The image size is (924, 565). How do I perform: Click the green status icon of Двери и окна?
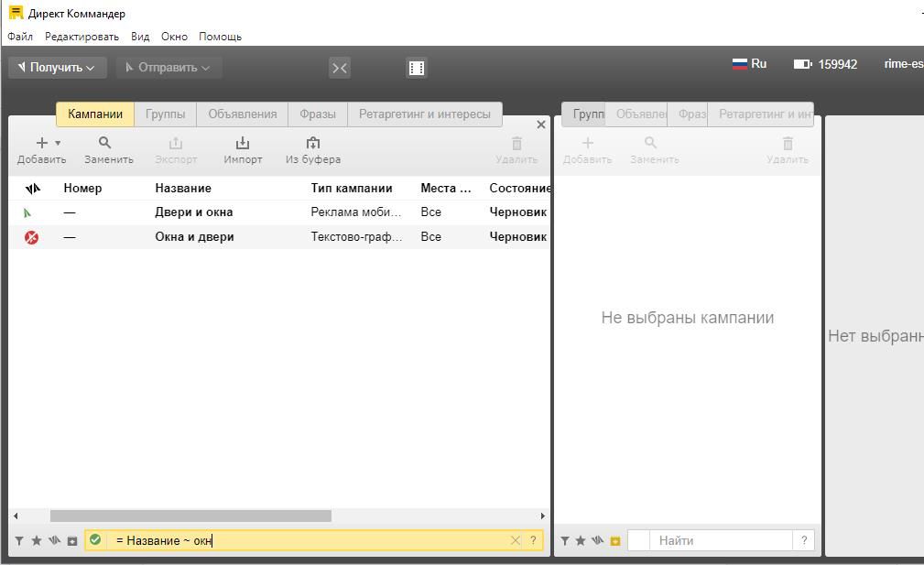point(27,212)
